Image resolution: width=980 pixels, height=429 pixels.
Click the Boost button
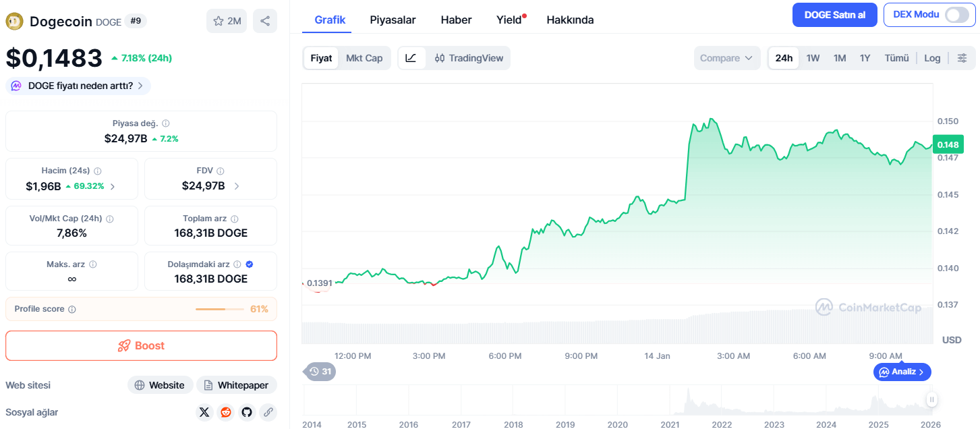coord(141,345)
